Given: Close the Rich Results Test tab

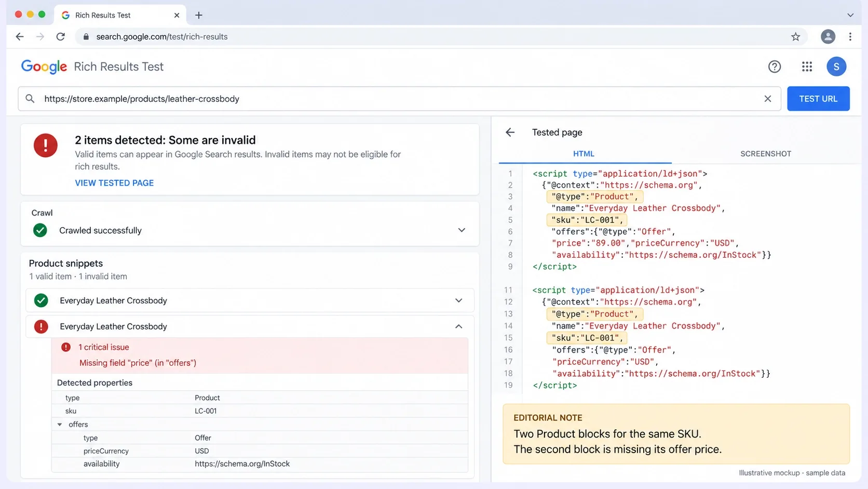Looking at the screenshot, I should pyautogui.click(x=177, y=15).
